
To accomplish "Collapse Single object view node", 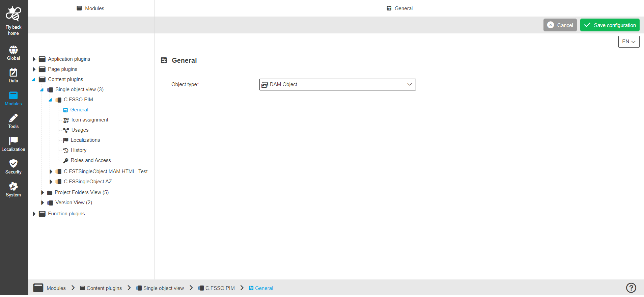I will 42,90.
